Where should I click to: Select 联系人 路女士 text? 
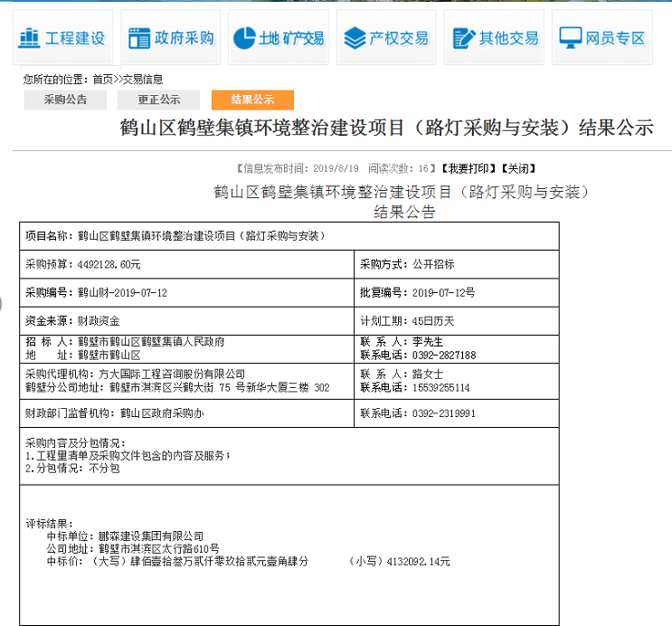click(x=402, y=375)
